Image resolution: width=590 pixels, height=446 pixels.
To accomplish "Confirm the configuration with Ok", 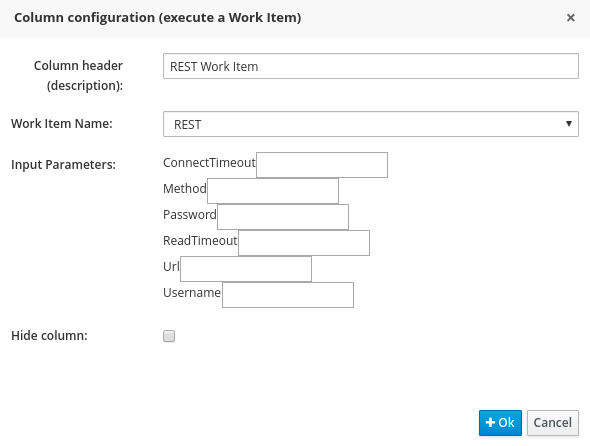I will [500, 423].
